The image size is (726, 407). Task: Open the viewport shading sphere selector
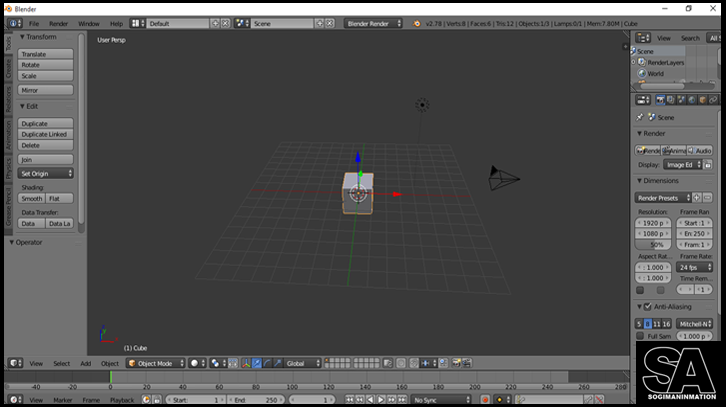tap(197, 363)
